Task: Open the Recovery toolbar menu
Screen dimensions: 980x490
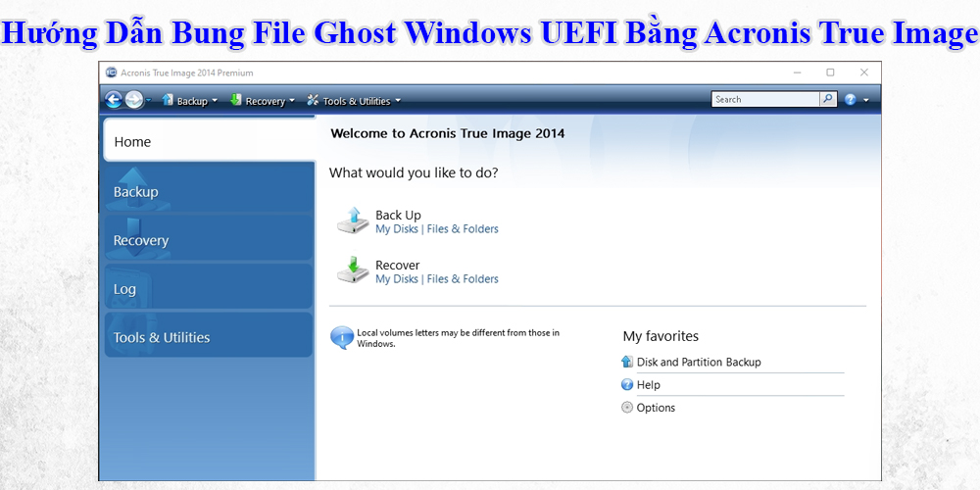Action: coord(265,101)
